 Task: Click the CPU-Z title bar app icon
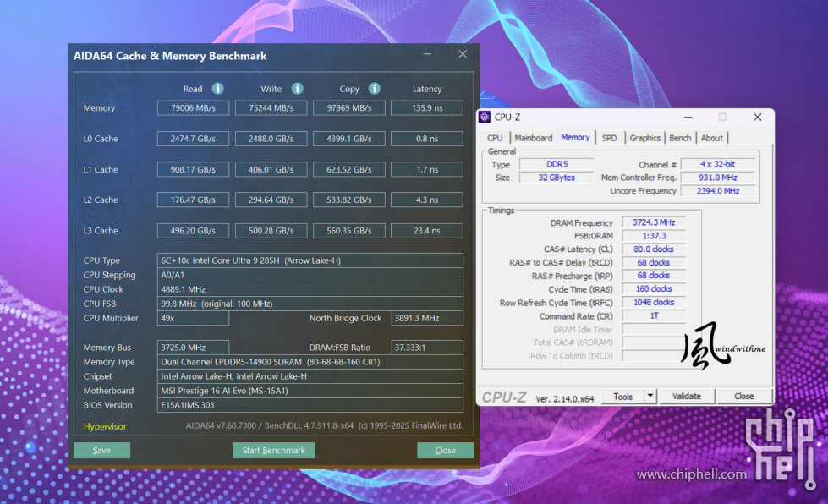(x=485, y=117)
